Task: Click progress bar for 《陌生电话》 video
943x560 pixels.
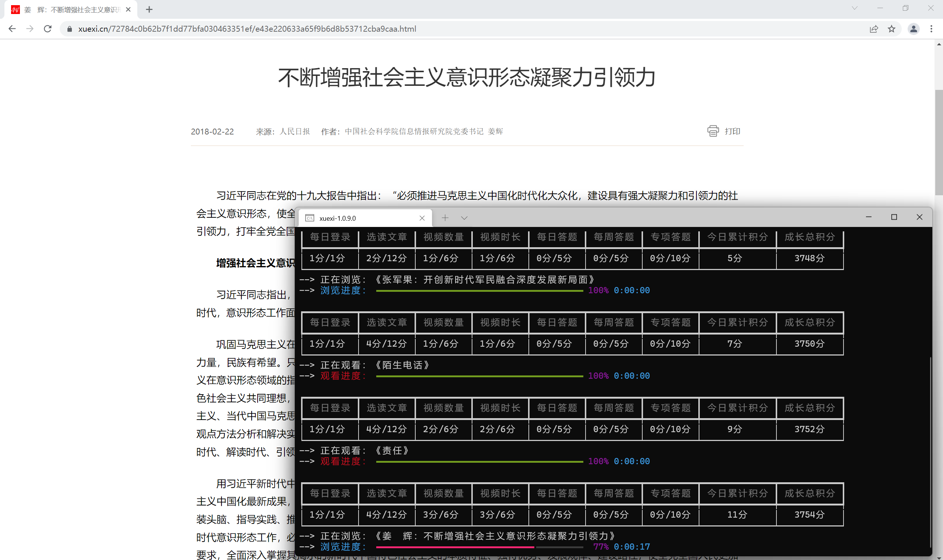Action: (x=480, y=376)
